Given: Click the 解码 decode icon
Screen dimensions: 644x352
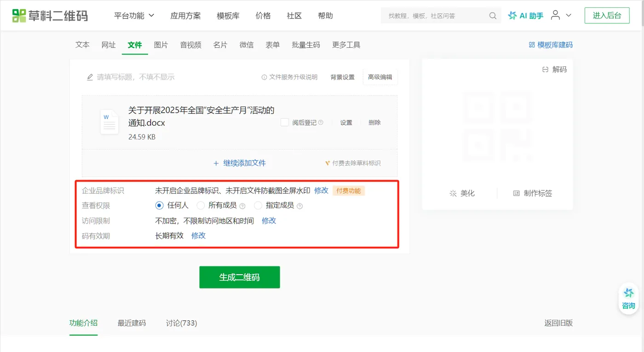Looking at the screenshot, I should [546, 69].
